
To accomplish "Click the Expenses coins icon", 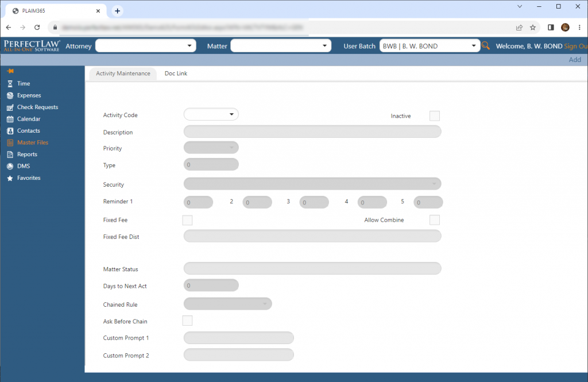I will pyautogui.click(x=10, y=95).
